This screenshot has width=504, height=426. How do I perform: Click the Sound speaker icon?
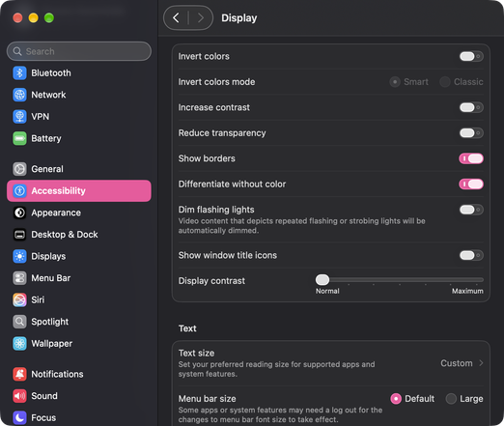coord(19,396)
